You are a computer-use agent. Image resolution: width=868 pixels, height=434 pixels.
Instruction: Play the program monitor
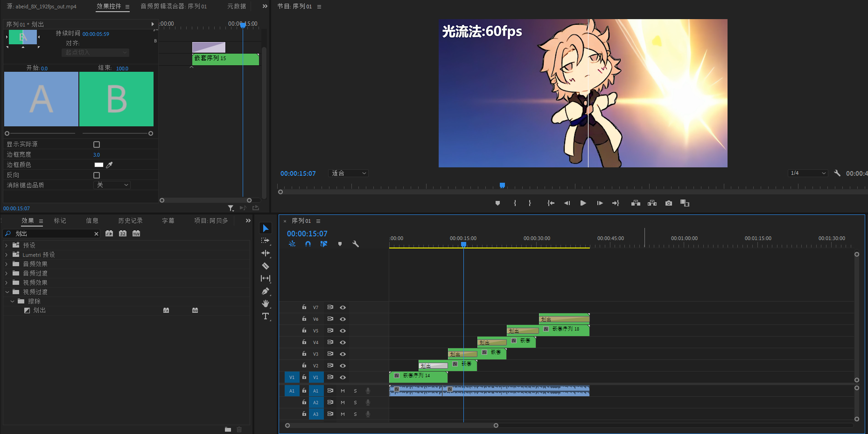click(583, 203)
